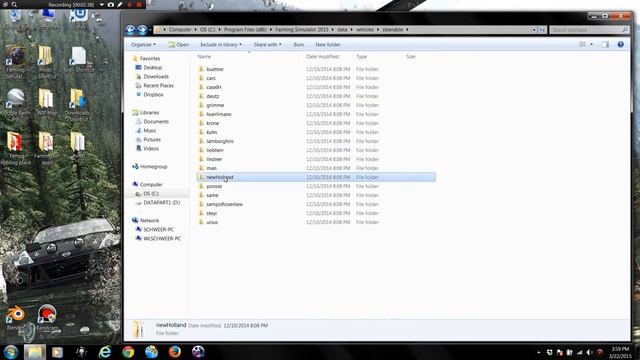Open the Explorer help question mark icon
Screen dimensions: 640x360
(x=620, y=44)
